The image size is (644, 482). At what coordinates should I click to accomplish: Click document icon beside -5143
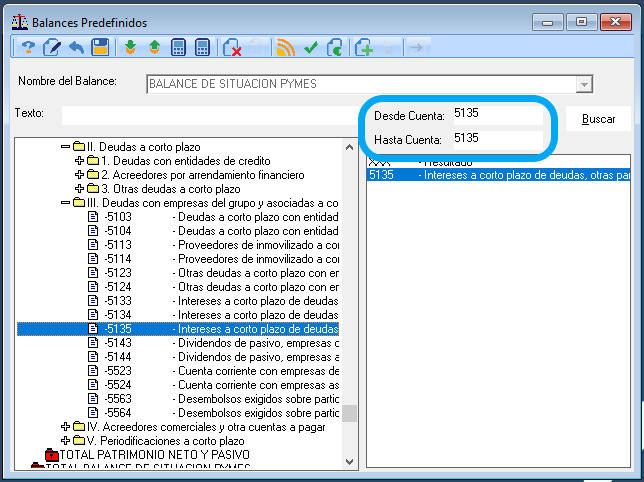point(93,342)
